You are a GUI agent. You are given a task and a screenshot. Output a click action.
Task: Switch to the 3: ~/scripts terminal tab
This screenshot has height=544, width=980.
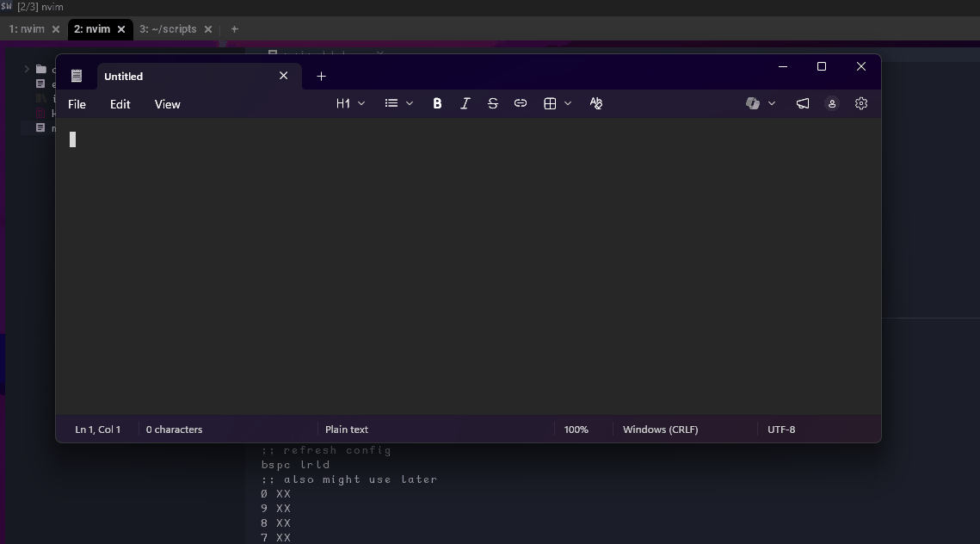click(168, 29)
